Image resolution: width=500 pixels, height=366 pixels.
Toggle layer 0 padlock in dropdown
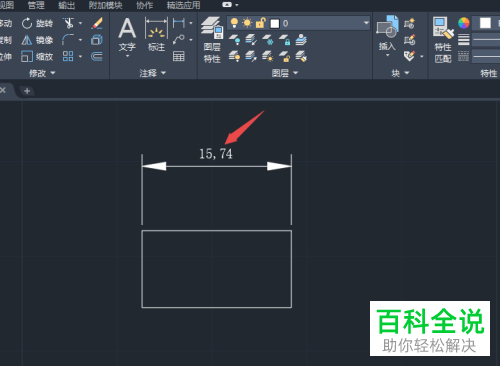(261, 23)
